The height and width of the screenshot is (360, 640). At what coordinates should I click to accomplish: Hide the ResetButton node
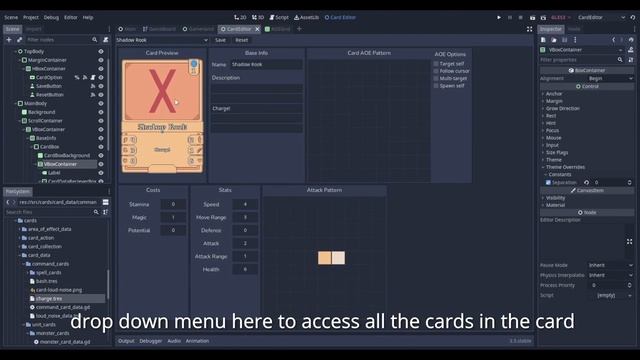(x=101, y=95)
